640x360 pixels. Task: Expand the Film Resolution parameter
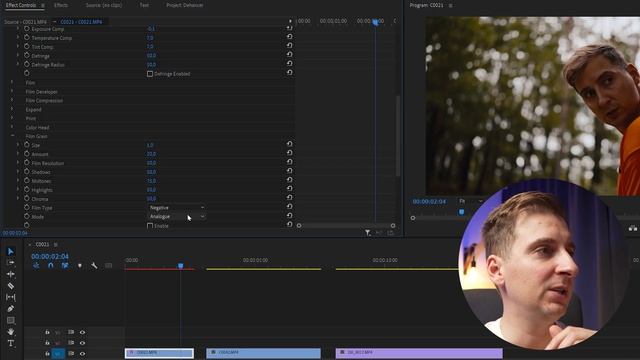18,163
